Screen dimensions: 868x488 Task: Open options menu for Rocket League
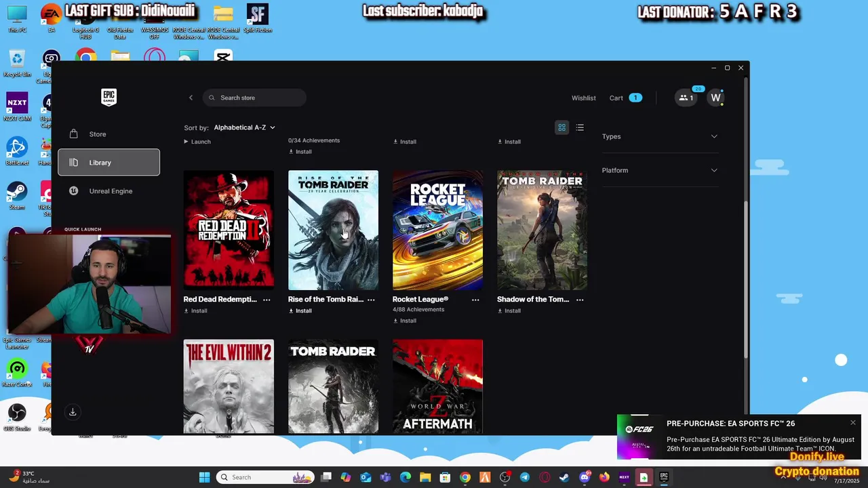475,300
